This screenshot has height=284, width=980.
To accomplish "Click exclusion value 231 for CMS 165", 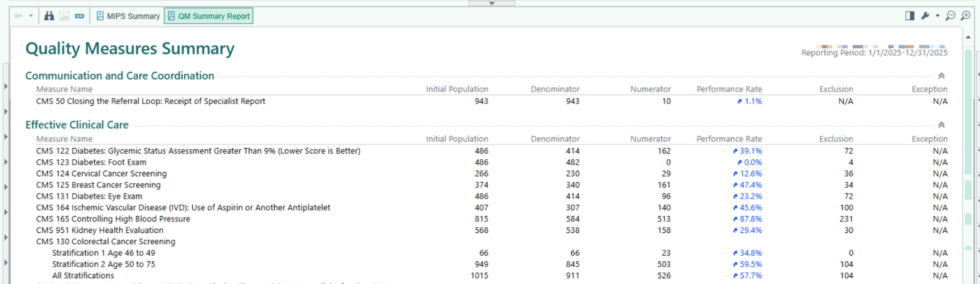I will point(846,219).
